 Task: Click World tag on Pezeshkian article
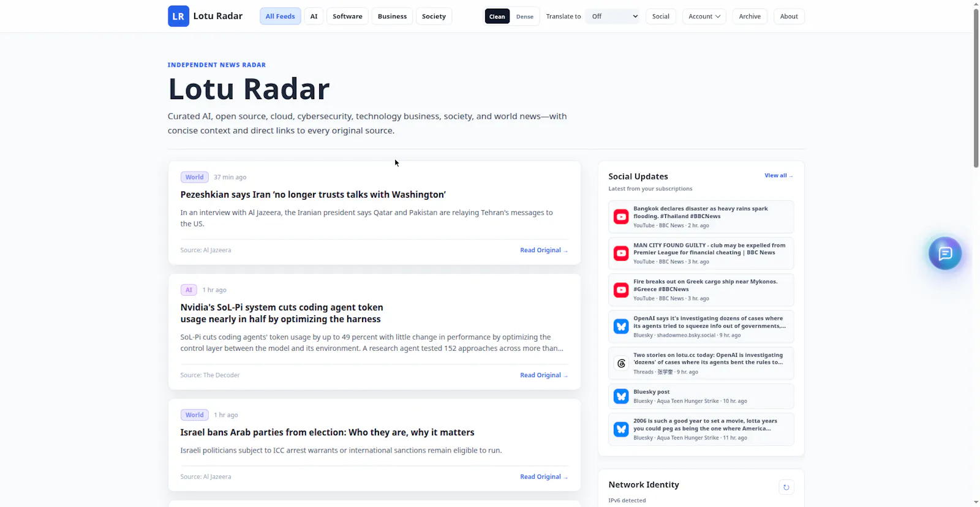(x=195, y=178)
